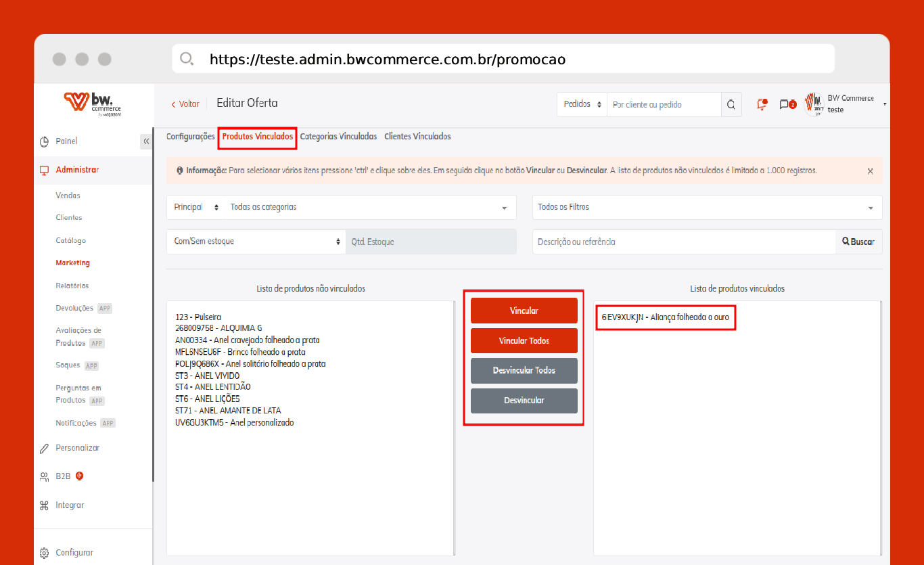924x565 pixels.
Task: Open Personalizar in the sidebar
Action: click(x=77, y=448)
